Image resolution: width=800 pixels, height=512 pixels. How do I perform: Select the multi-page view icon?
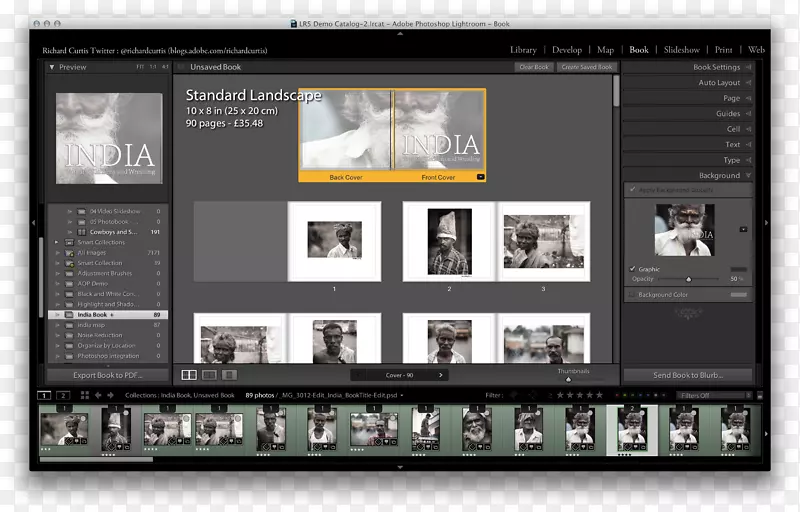(189, 375)
